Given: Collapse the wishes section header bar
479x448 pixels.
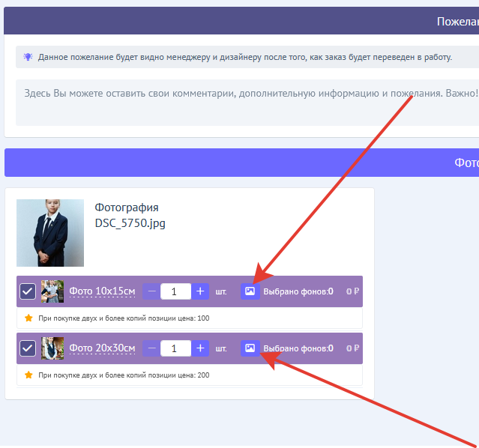Looking at the screenshot, I should 241,21.
